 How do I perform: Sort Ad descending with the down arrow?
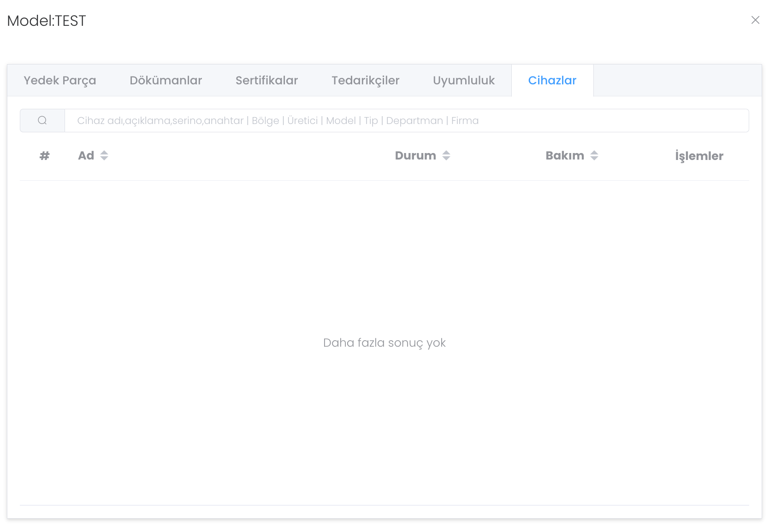(104, 159)
